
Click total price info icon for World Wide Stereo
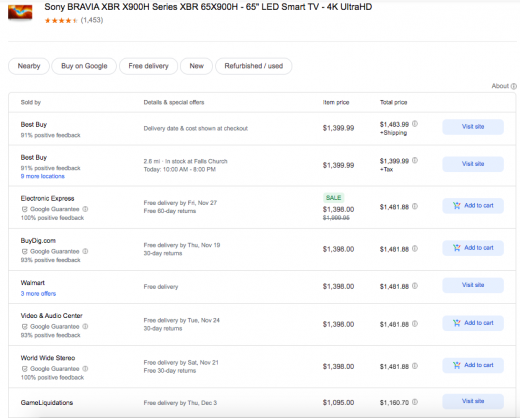(415, 366)
